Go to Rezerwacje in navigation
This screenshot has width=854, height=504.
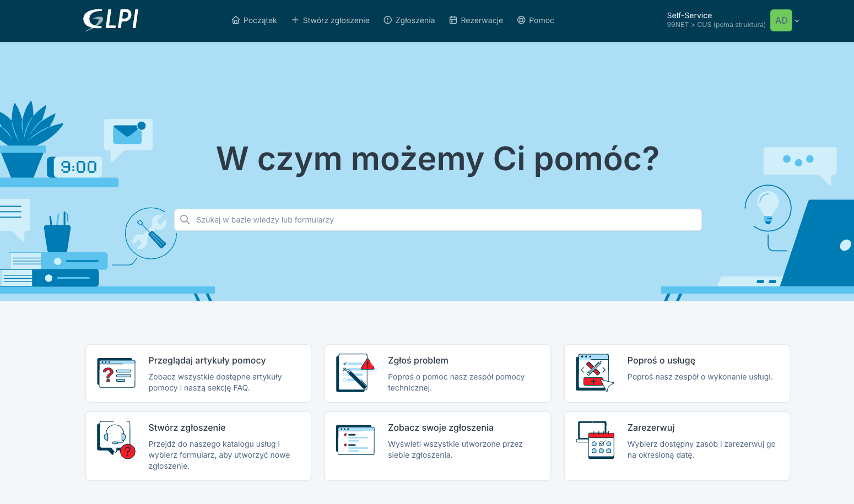pos(482,20)
